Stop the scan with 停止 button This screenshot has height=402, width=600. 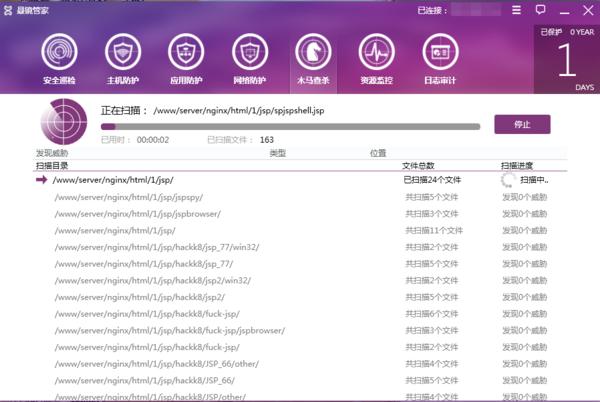coord(522,124)
